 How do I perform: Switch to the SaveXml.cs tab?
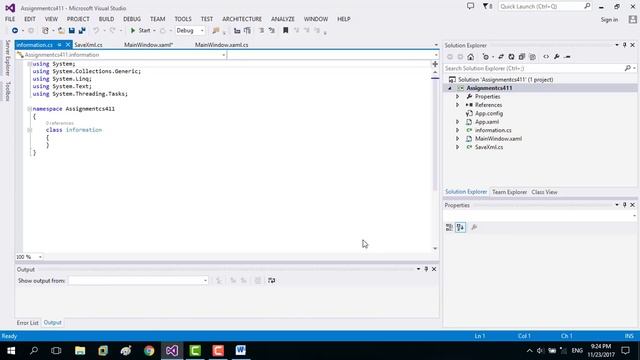coord(88,45)
